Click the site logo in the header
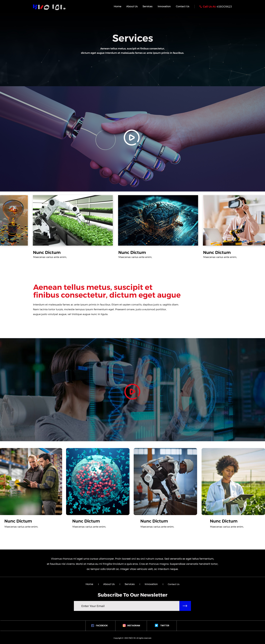The image size is (265, 644). tap(49, 7)
